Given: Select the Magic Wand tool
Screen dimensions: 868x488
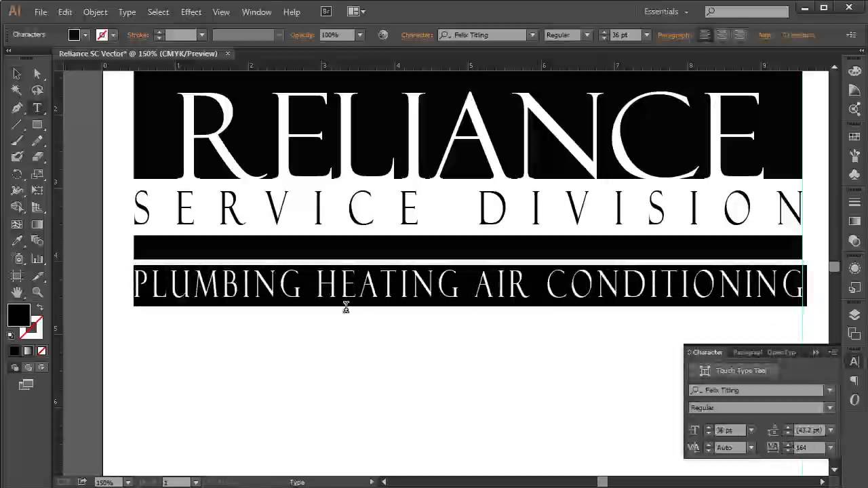Looking at the screenshot, I should 17,90.
